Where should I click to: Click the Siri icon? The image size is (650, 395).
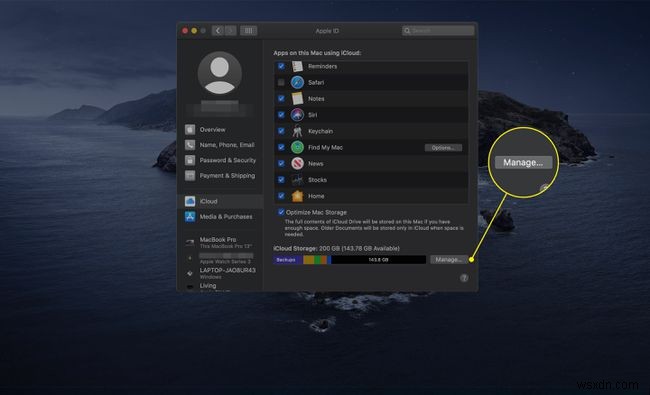[297, 115]
